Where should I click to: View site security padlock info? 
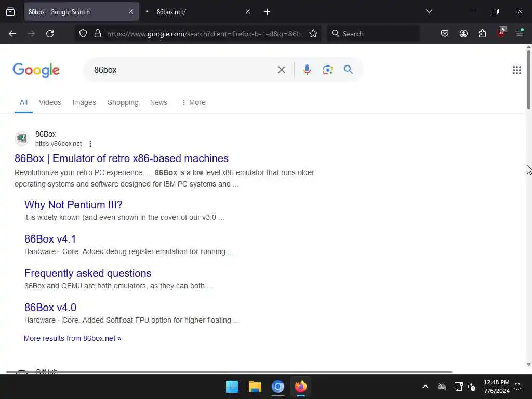pyautogui.click(x=98, y=34)
